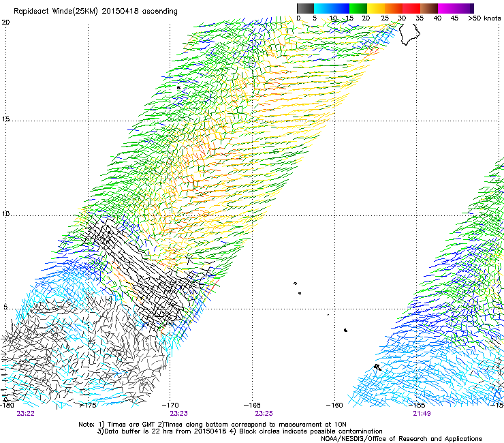The image size is (504, 443).
Task: Click the yellow 20-25 knots legend swatch
Action: tap(376, 8)
